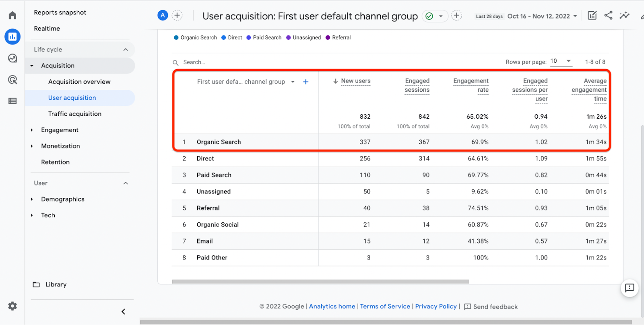Open the Terms of Service link
Image resolution: width=644 pixels, height=325 pixels.
point(385,306)
